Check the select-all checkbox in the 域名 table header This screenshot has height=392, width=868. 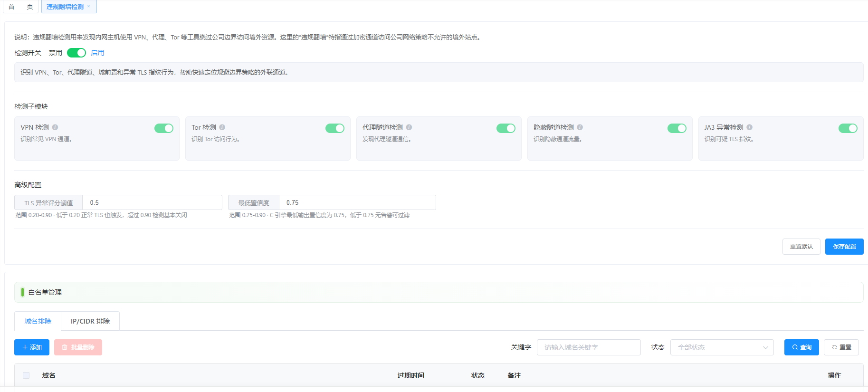coord(26,375)
